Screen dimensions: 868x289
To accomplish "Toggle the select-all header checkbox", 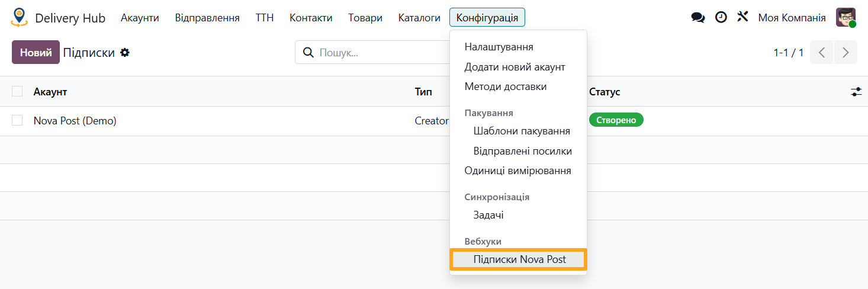I will pos(17,91).
